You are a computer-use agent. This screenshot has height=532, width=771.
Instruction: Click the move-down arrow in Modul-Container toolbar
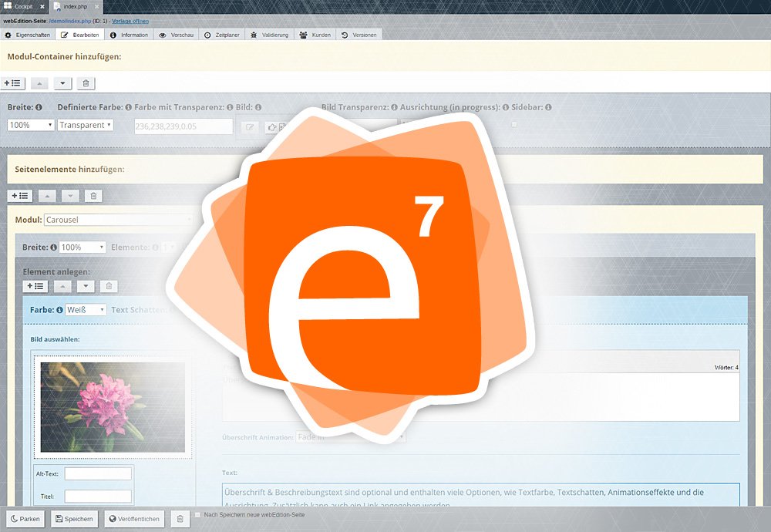click(x=62, y=82)
